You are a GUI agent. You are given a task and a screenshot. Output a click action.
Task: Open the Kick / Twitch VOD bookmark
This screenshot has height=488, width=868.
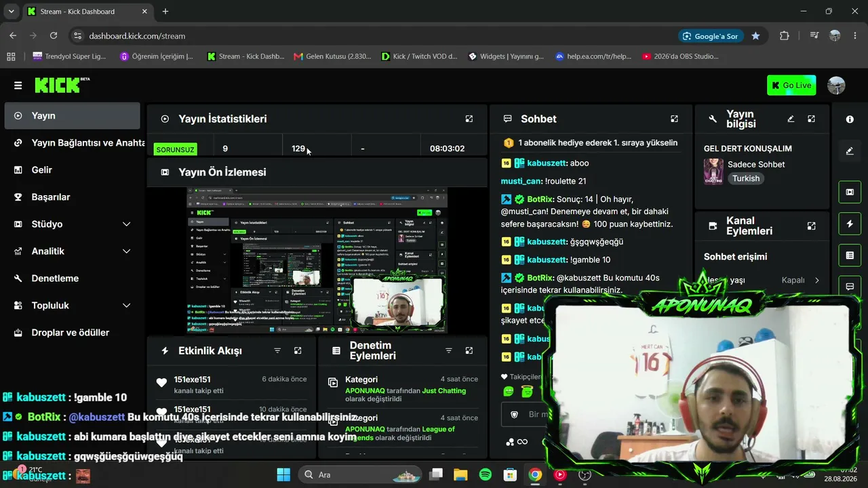pyautogui.click(x=419, y=56)
